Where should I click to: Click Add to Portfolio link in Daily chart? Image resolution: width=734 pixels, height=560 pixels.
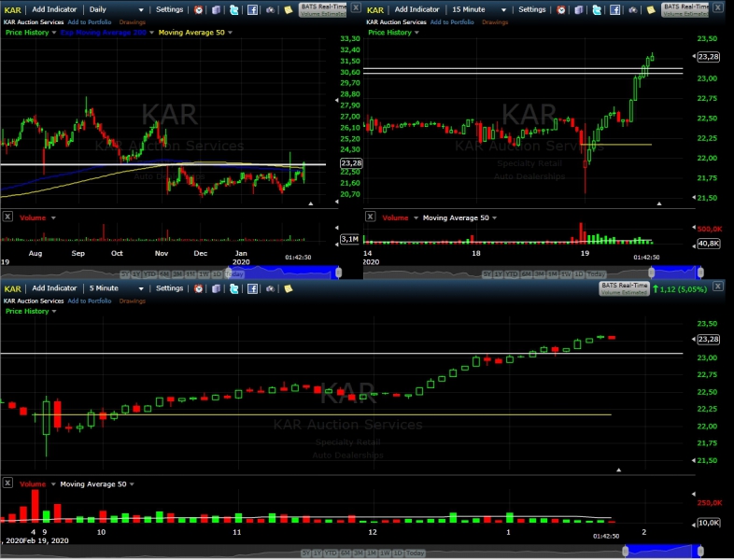[90, 22]
